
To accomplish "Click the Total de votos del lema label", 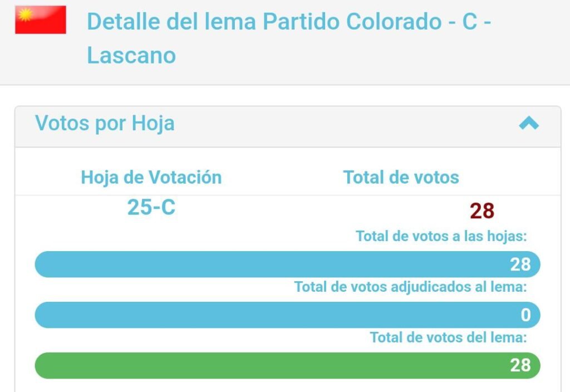I will [448, 337].
